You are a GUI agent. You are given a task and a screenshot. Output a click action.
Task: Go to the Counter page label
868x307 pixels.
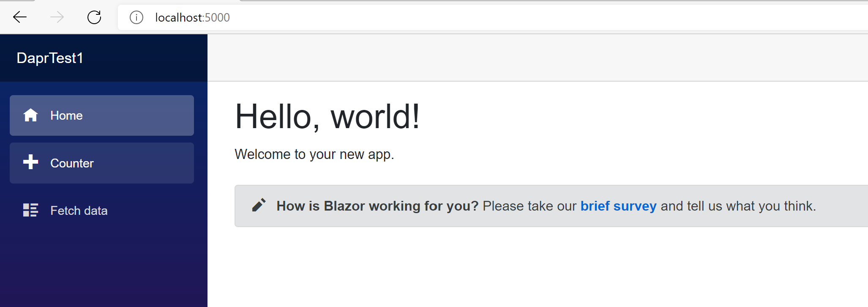coord(72,163)
